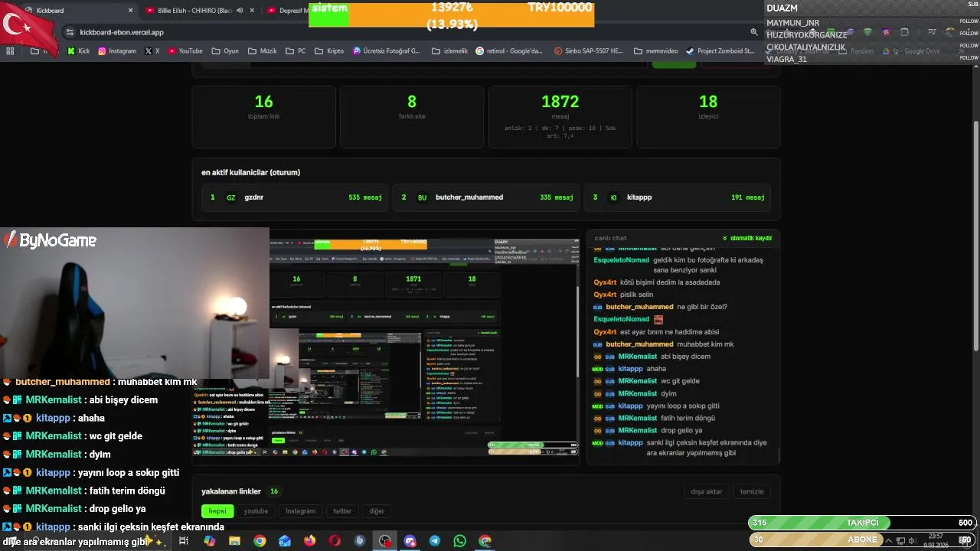Open Google Chrome from the taskbar
The width and height of the screenshot is (980, 551).
tap(260, 541)
